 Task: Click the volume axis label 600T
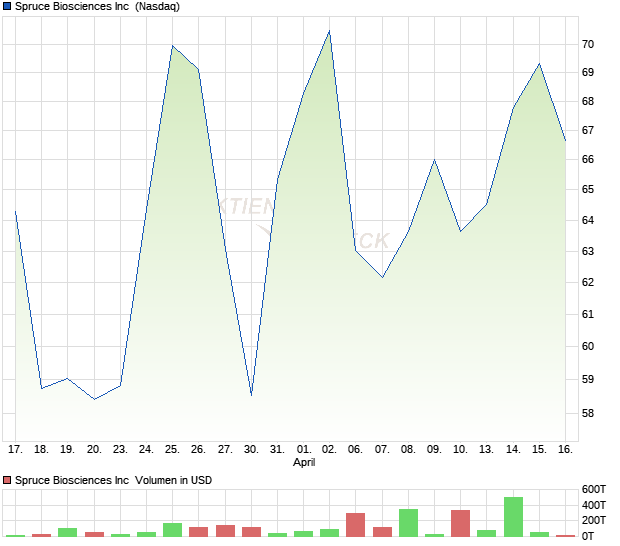(594, 489)
